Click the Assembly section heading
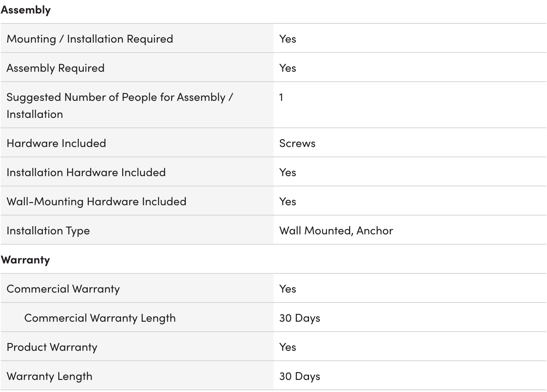Viewport: 547px width, 392px height. (26, 10)
